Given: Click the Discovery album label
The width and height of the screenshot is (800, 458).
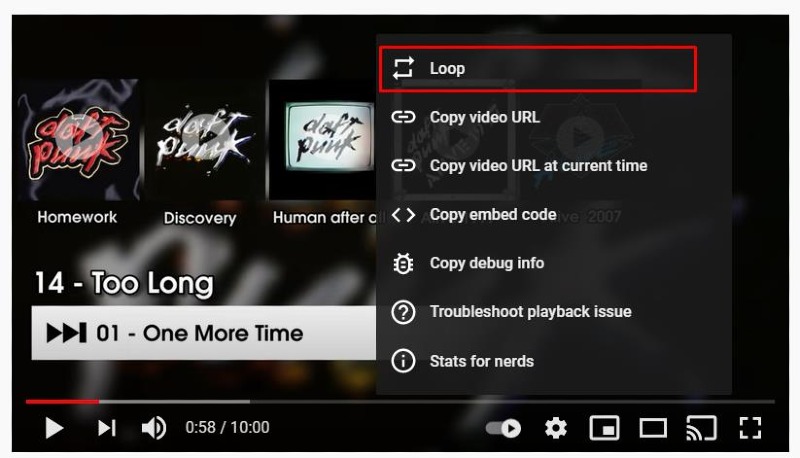Looking at the screenshot, I should pos(199,218).
